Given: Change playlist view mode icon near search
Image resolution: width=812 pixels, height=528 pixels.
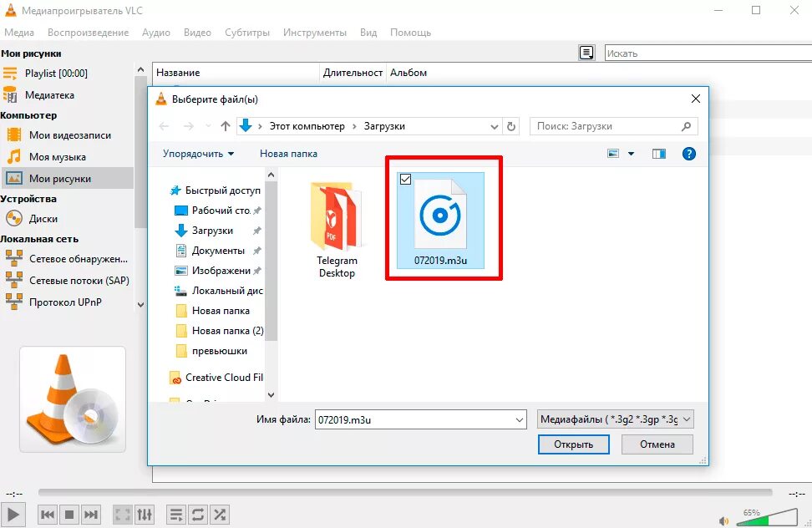Looking at the screenshot, I should [586, 53].
